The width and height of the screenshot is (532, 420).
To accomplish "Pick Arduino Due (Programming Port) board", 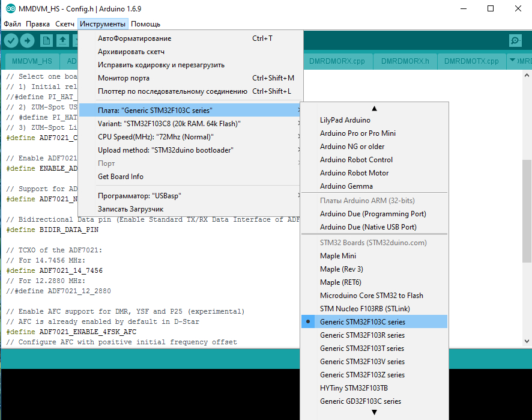I will pos(373,214).
